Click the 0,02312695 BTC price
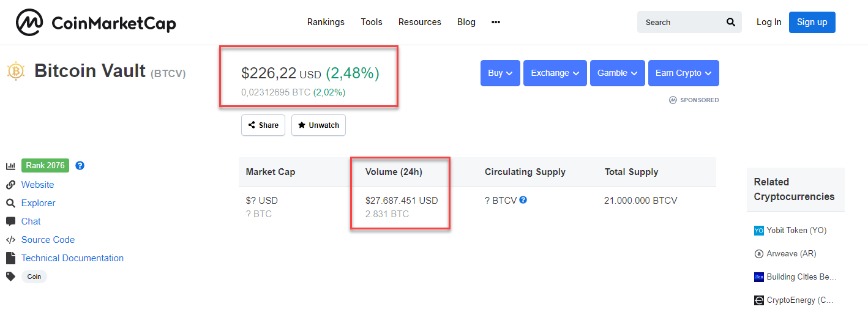The image size is (868, 312). [x=275, y=92]
